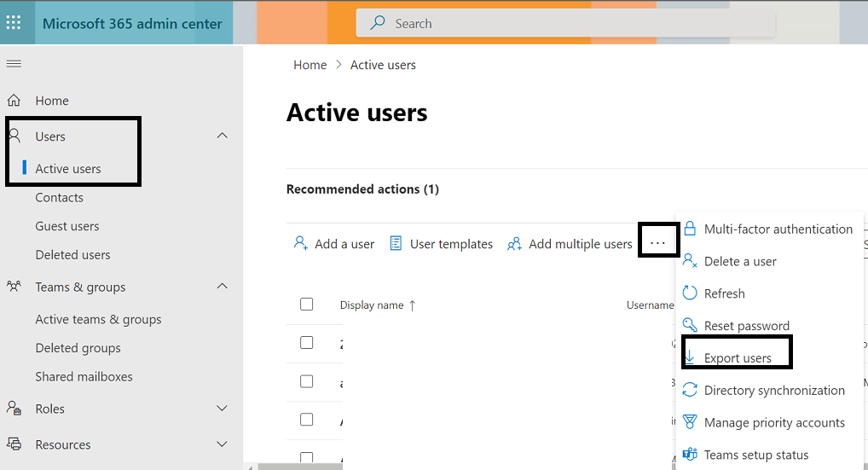Viewport: 868px width, 470px height.
Task: Open the app launcher waffle icon
Action: click(14, 23)
